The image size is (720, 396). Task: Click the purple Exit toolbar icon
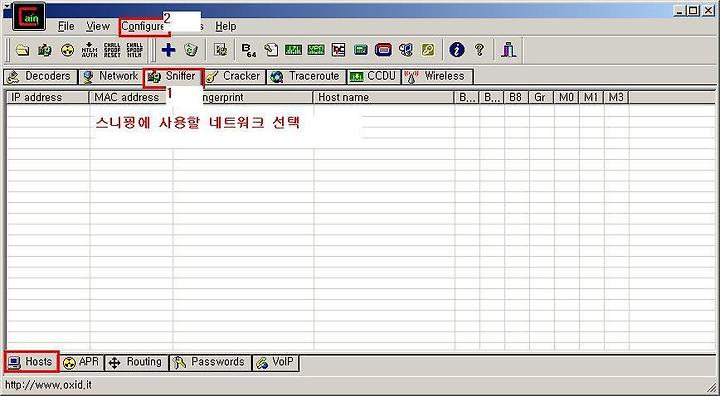[508, 50]
